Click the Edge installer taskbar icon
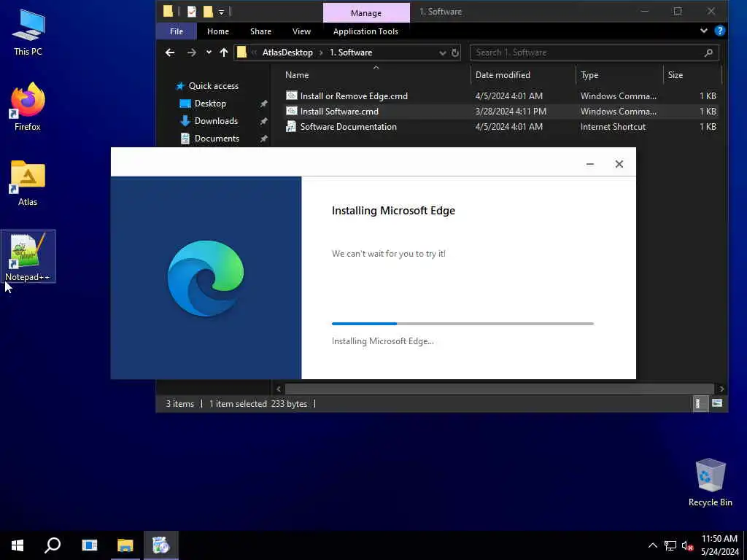747x560 pixels. 161,545
